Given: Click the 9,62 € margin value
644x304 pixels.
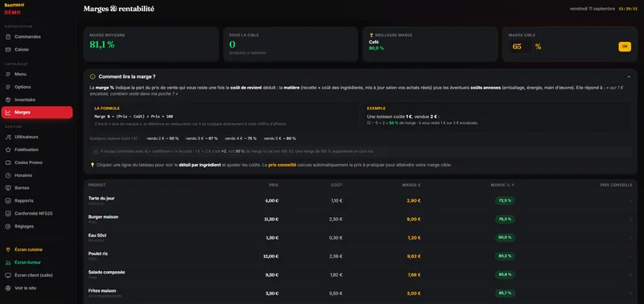Looking at the screenshot, I should tap(414, 257).
